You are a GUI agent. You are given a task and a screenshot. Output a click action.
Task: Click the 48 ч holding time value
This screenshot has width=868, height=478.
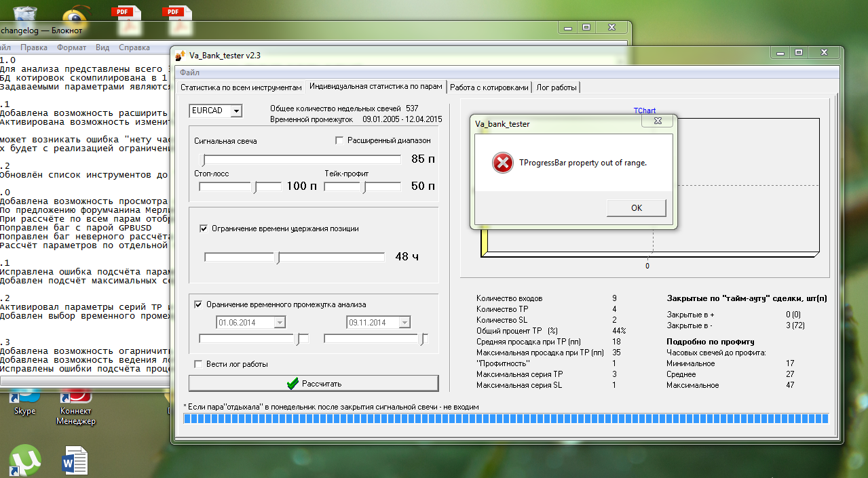(x=407, y=257)
